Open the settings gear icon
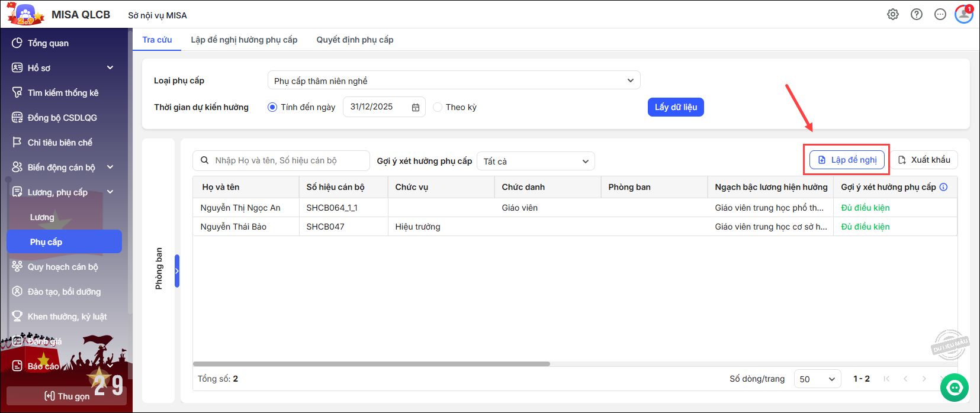 click(x=892, y=14)
